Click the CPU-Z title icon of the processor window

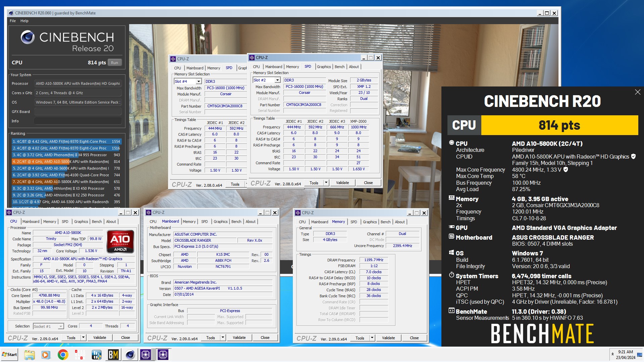9,213
